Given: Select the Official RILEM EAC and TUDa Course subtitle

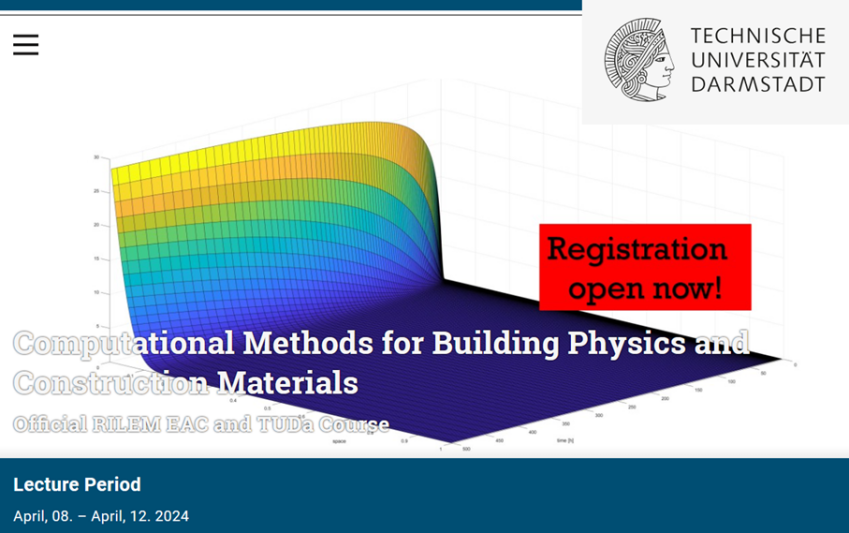Looking at the screenshot, I should tap(201, 424).
